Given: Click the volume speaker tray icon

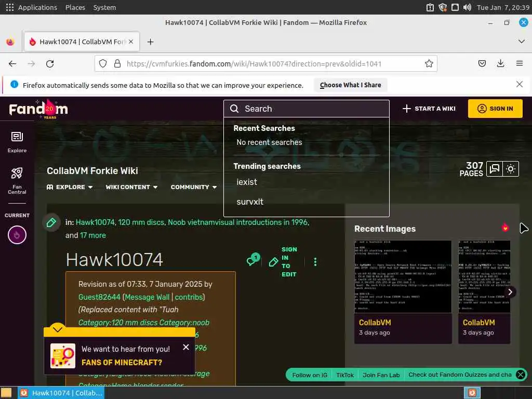Looking at the screenshot, I should tap(467, 7).
